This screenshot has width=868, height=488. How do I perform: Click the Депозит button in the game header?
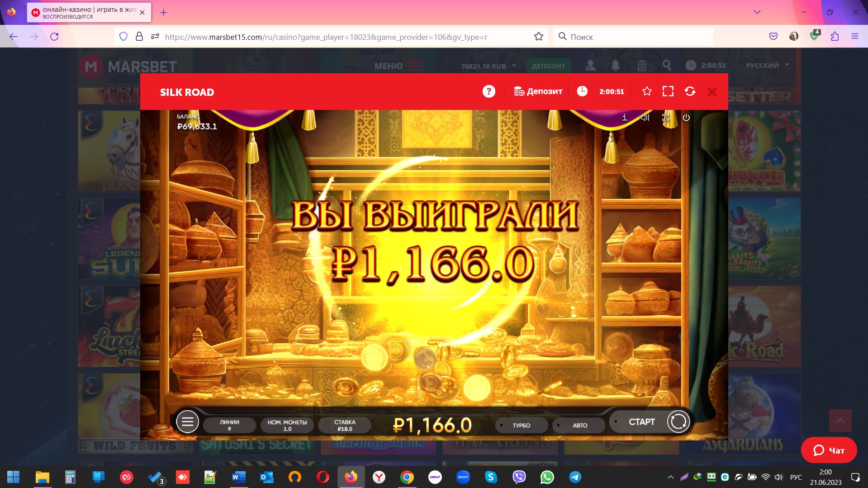(538, 91)
